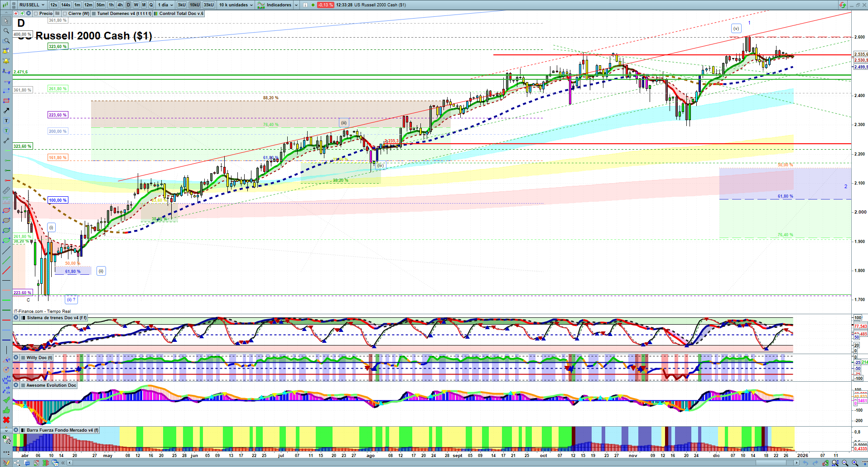868x467 pixels.
Task: Toggle the Cierre (W) checkbox
Action: pos(65,14)
